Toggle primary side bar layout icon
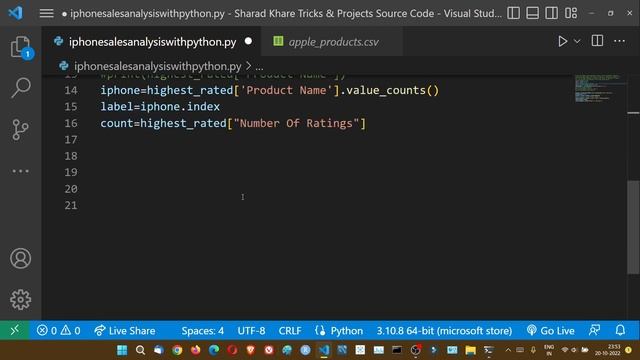The width and height of the screenshot is (640, 360). pos(513,13)
